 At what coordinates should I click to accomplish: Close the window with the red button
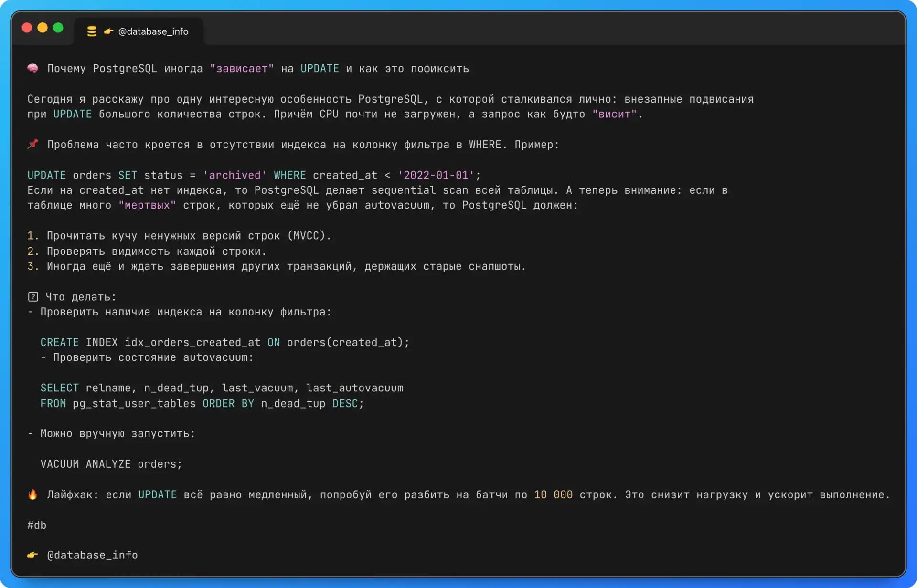pos(27,28)
